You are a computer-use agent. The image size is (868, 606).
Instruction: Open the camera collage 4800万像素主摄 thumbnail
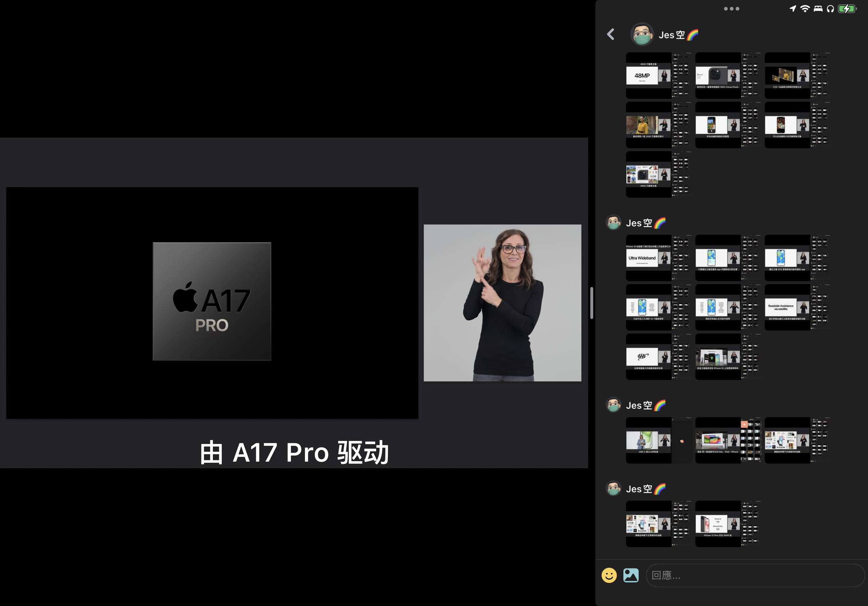point(659,174)
